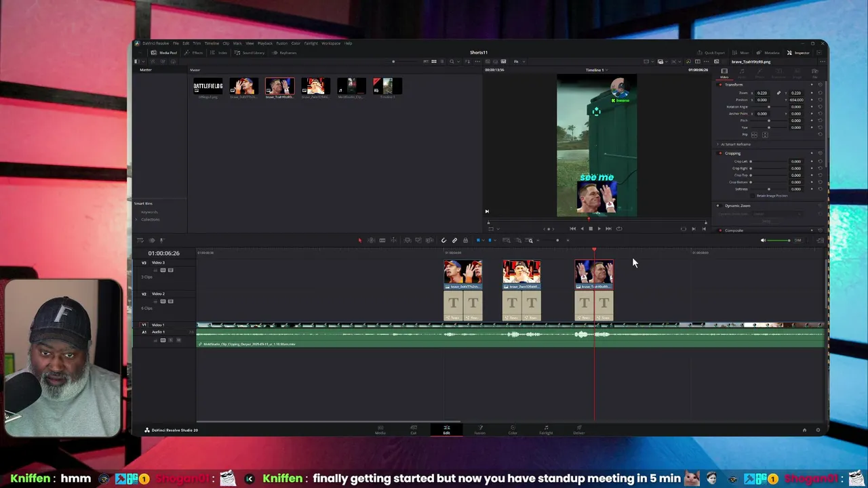Click the blue Flag clip icon
Viewport: 868px width, 488px height.
(x=478, y=240)
